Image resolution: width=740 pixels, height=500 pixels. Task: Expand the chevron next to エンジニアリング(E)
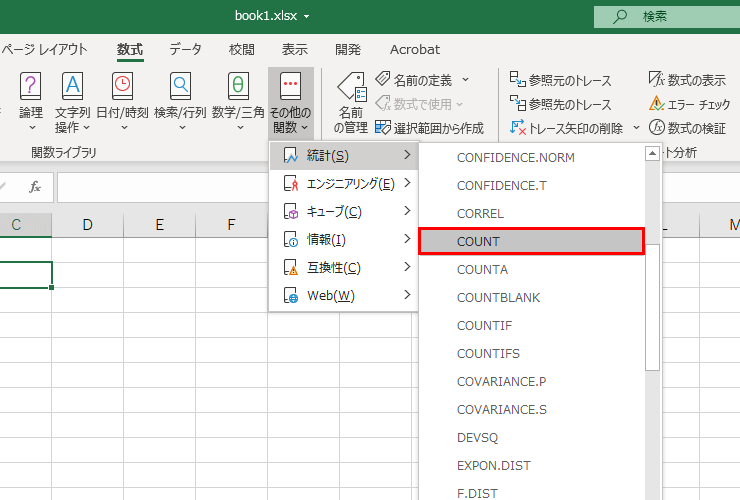pos(407,183)
